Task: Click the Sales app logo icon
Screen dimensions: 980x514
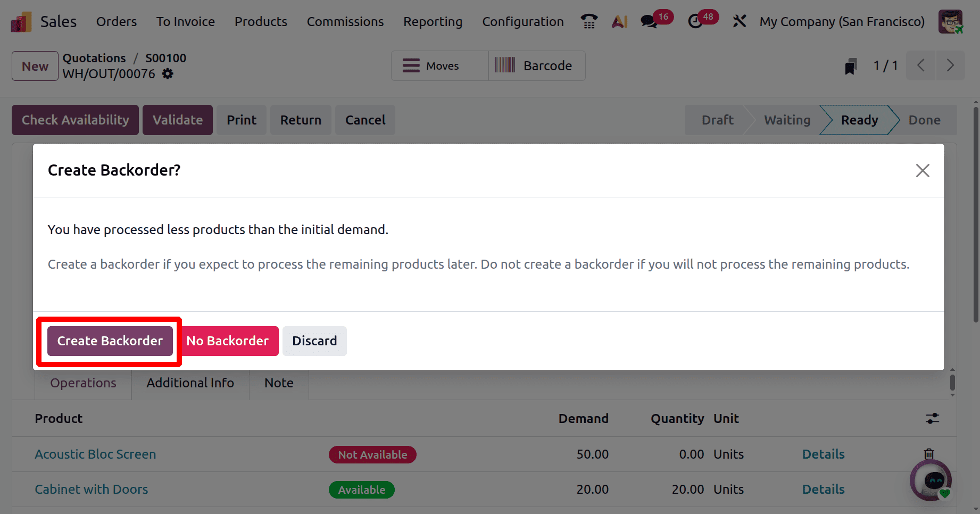Action: click(x=21, y=22)
